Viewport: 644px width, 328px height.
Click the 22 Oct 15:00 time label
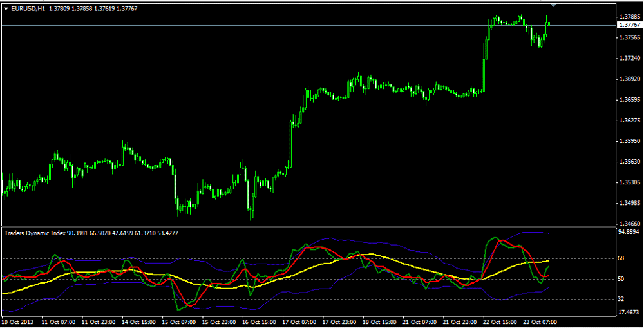(x=500, y=321)
